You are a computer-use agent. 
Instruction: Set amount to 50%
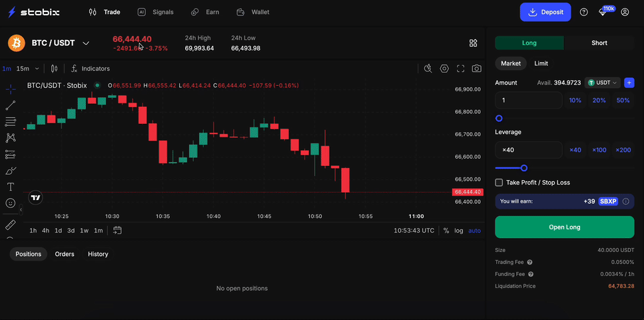pyautogui.click(x=623, y=100)
